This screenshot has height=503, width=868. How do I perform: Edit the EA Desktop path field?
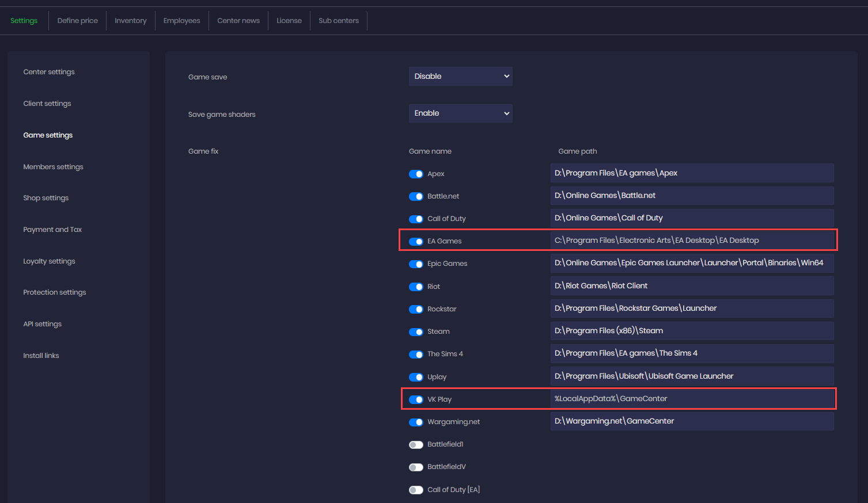point(692,241)
